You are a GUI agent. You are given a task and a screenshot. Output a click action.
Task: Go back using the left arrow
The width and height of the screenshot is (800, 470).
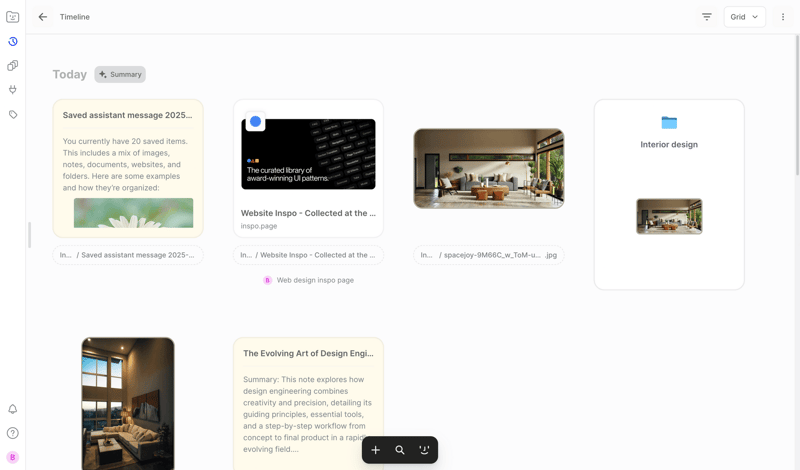click(x=43, y=17)
